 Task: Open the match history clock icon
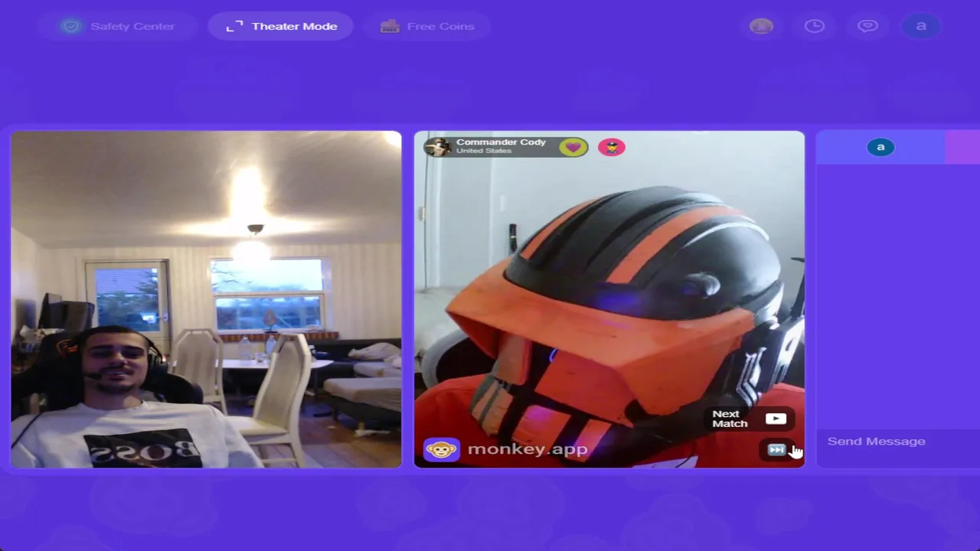coord(814,26)
